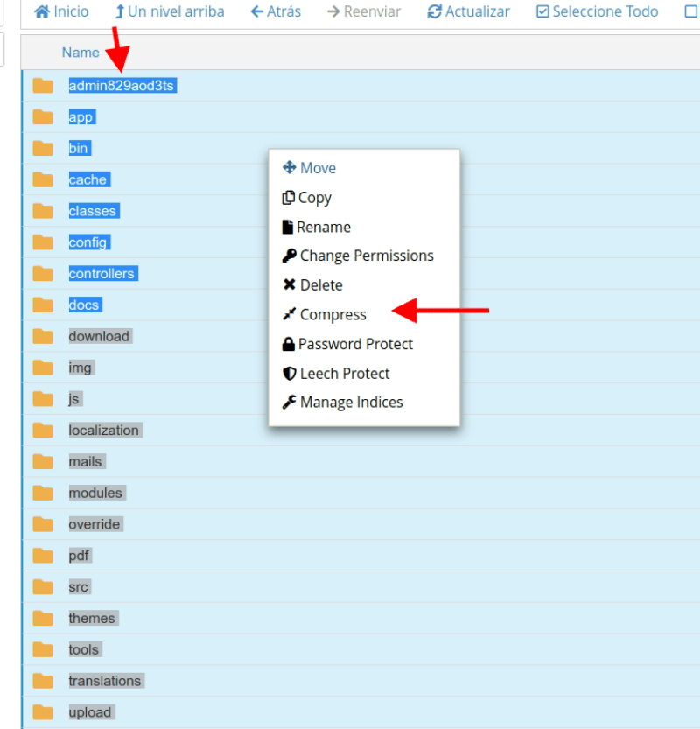Select the admin829aod3ts folder name
The width and height of the screenshot is (700, 729).
pyautogui.click(x=122, y=86)
